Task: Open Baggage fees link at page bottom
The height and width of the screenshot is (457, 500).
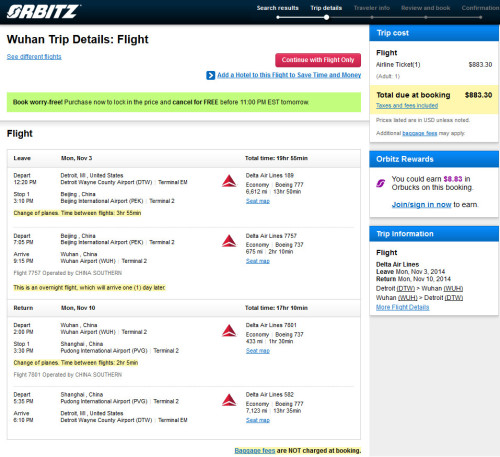Action: point(255,451)
